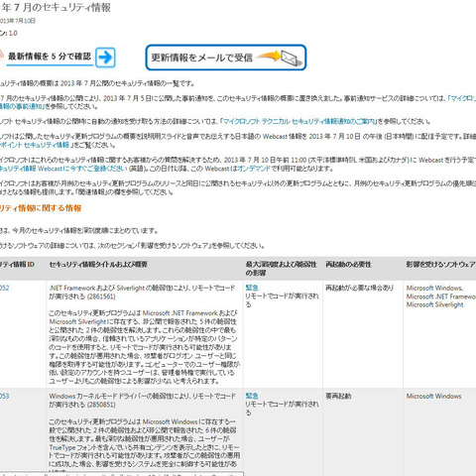Click the 053 summary paragraph mentioning TrueType フォント
The height and width of the screenshot is (476, 476).
click(x=144, y=446)
